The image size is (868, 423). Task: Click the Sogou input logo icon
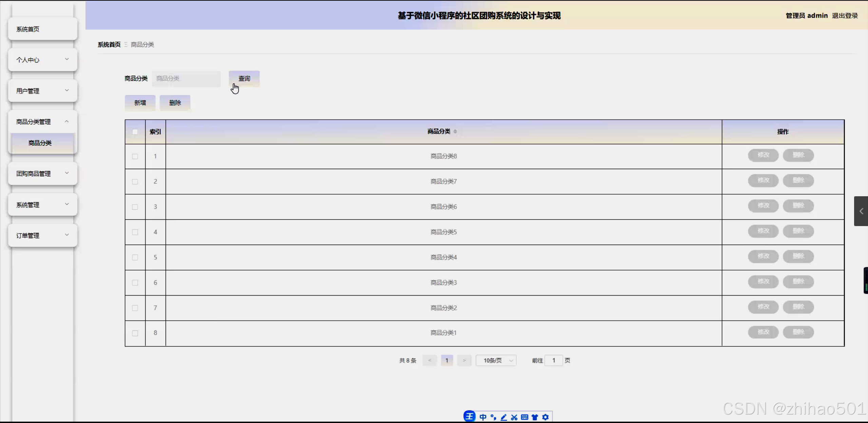(469, 416)
